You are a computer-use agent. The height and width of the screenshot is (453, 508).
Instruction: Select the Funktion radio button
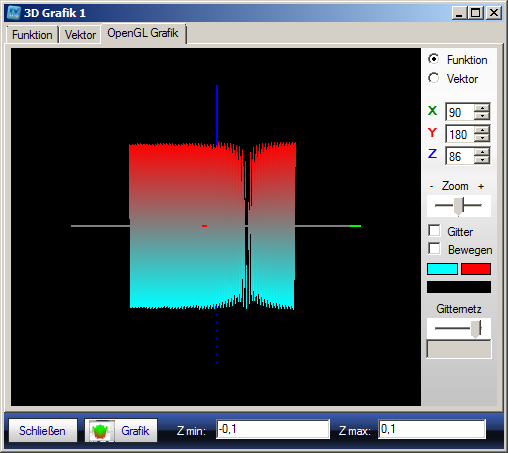(433, 59)
